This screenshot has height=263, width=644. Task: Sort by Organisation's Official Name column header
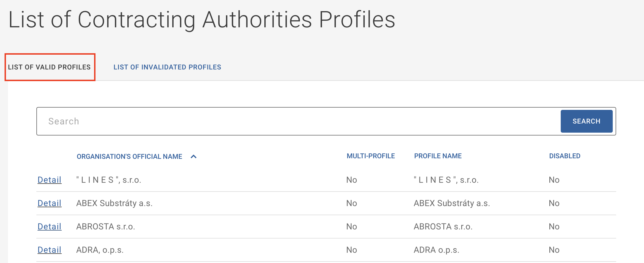coord(129,157)
